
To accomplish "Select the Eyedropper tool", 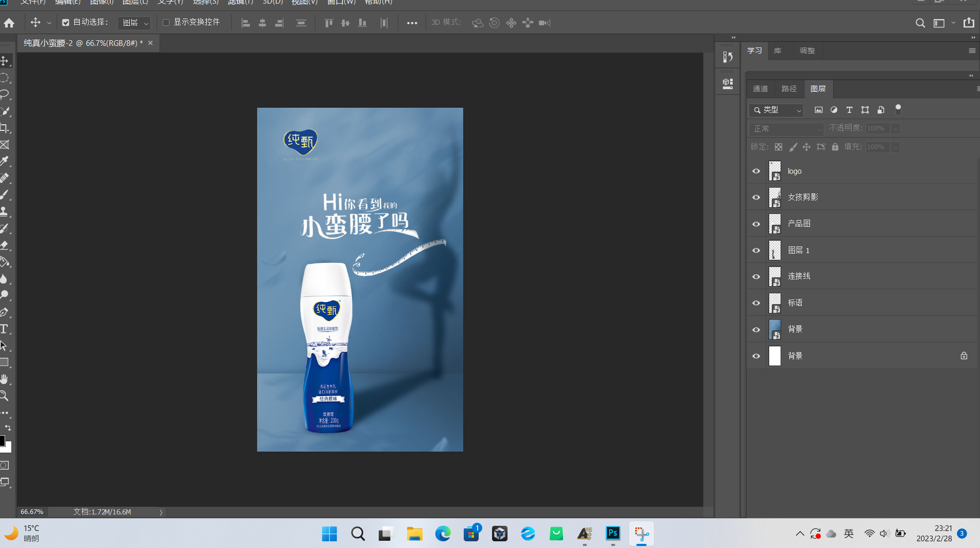I will coord(4,161).
